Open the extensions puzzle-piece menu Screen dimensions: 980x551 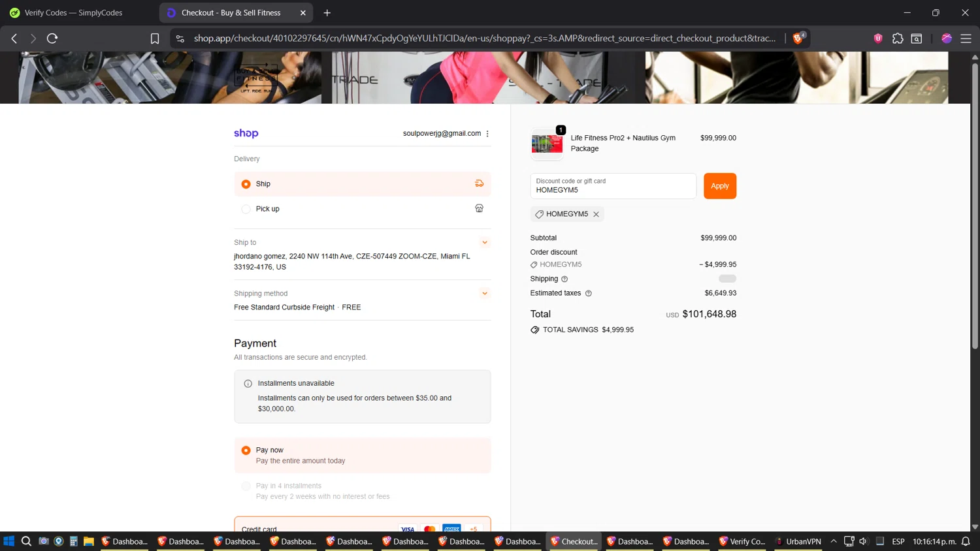(898, 39)
